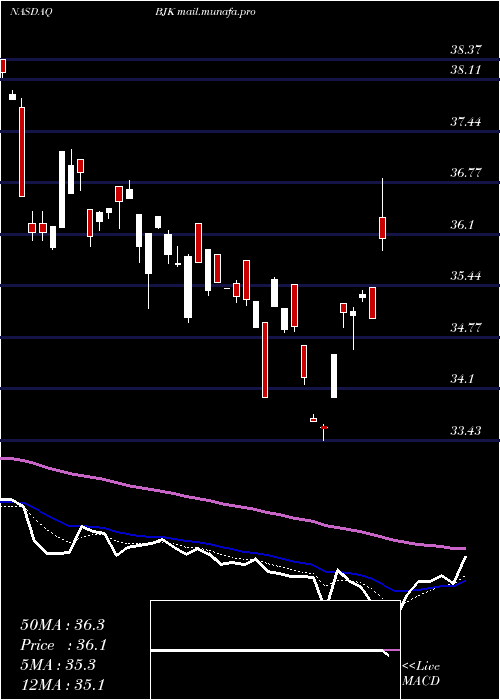This screenshot has height=700, width=500.
Task: Click the Live MACD inset panel
Action: pos(275,650)
